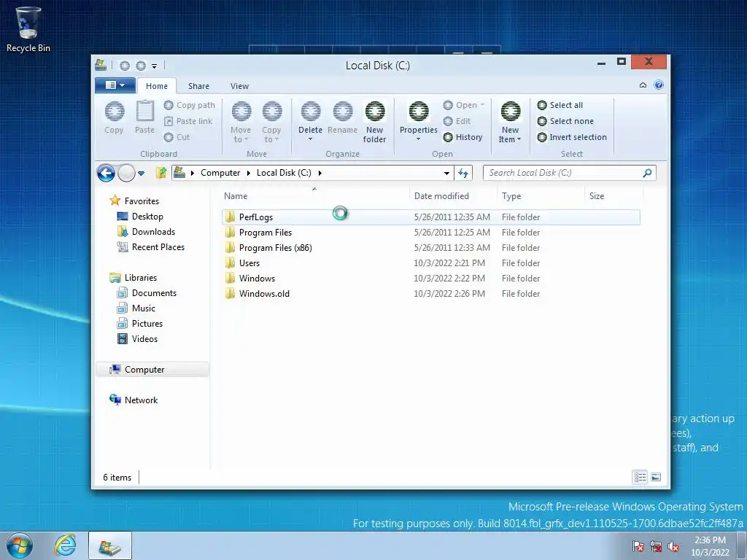Viewport: 747px width, 560px height.
Task: Expand the address bar history dropdown
Action: [x=447, y=173]
